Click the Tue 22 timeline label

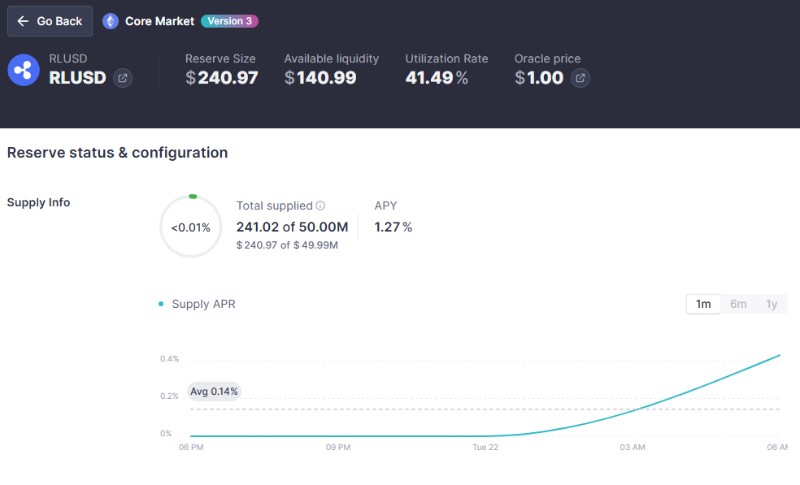(x=486, y=447)
